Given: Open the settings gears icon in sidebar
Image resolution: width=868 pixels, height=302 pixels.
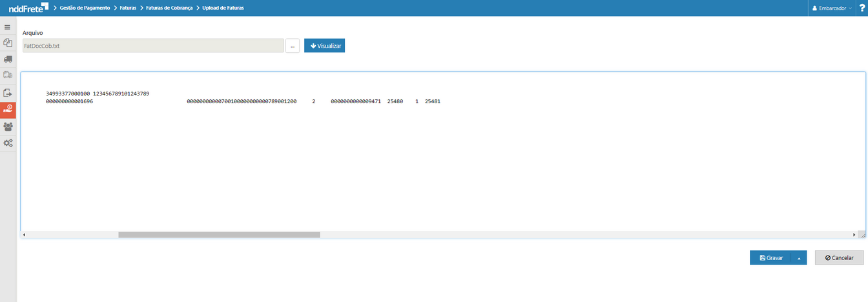Looking at the screenshot, I should (8, 143).
